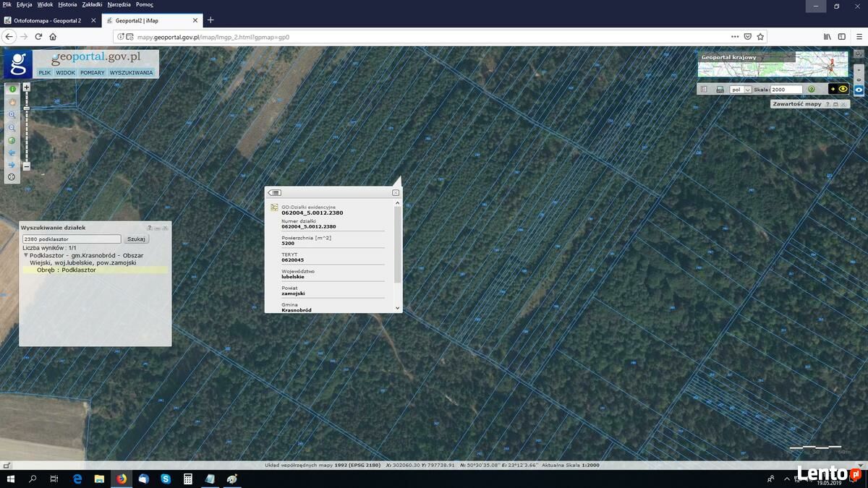
Task: Click the Skala input field
Action: pos(787,90)
